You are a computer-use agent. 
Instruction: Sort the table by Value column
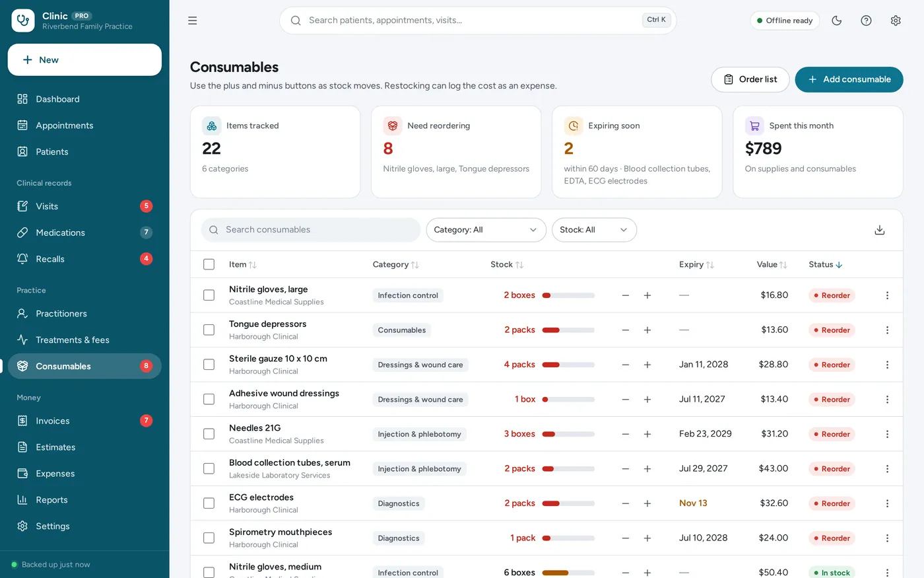coord(772,264)
